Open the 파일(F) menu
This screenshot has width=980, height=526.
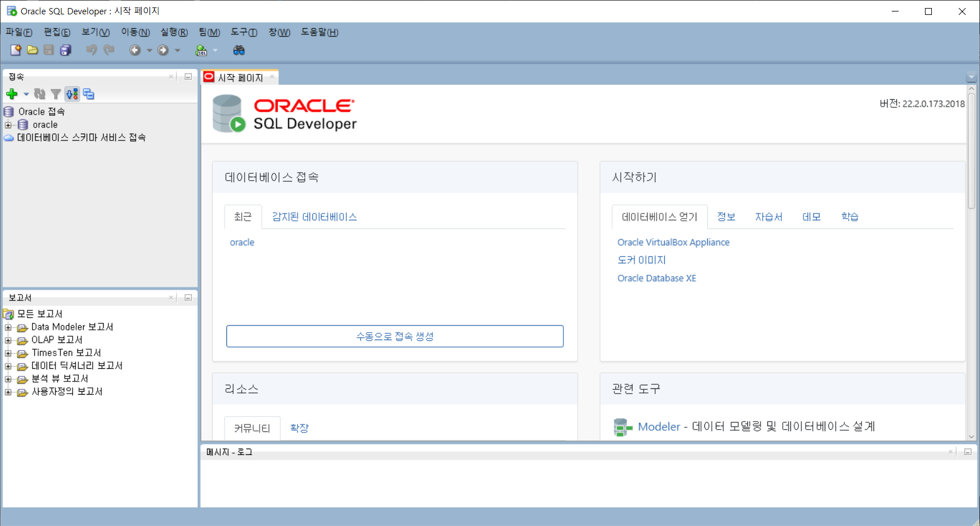click(x=19, y=32)
